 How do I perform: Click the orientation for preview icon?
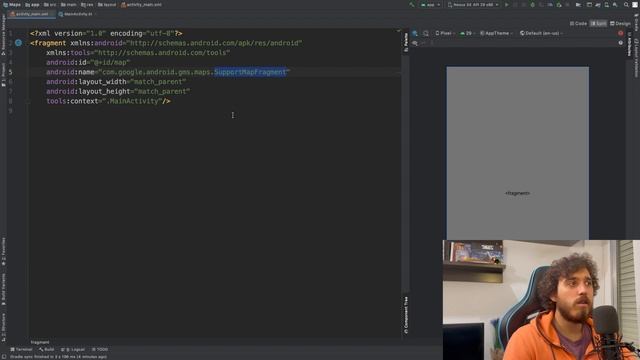point(426,33)
